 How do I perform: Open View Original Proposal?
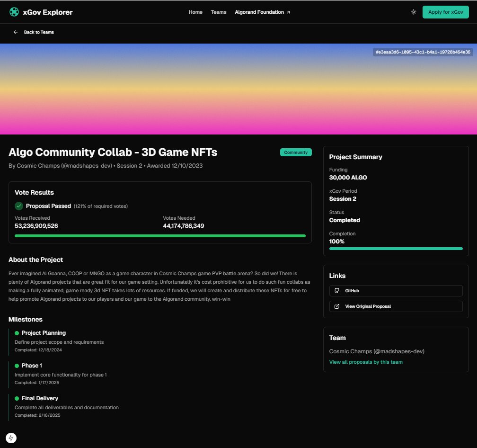pos(396,306)
